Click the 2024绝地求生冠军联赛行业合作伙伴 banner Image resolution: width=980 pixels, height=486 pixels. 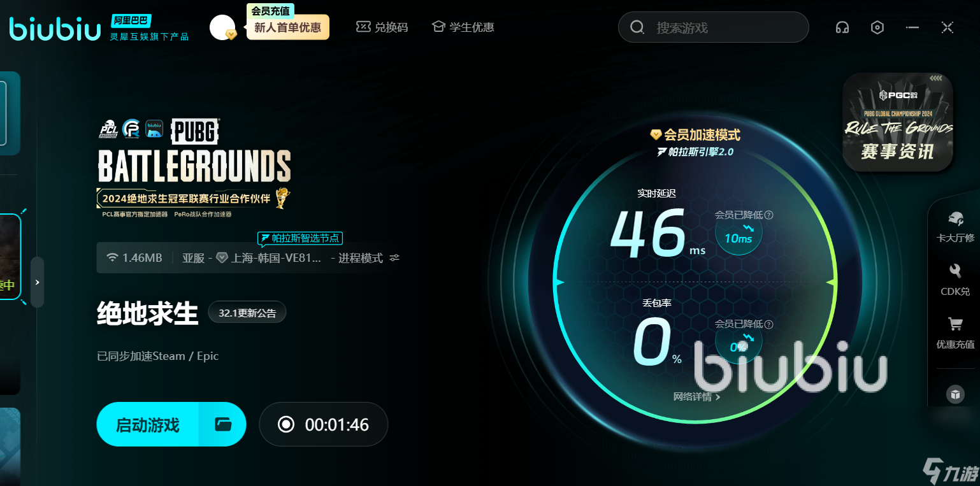click(x=193, y=199)
